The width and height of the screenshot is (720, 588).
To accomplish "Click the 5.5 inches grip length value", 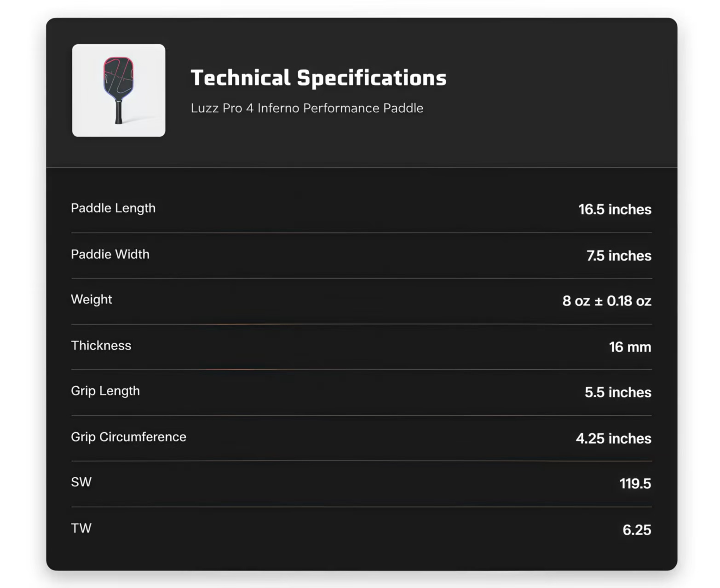I will [x=618, y=392].
